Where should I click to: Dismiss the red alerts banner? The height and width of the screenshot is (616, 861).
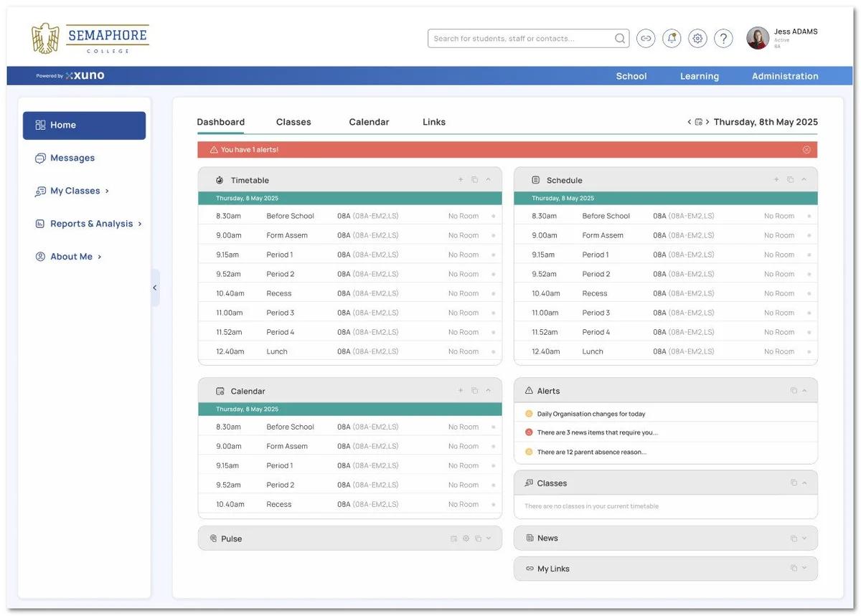[x=806, y=150]
